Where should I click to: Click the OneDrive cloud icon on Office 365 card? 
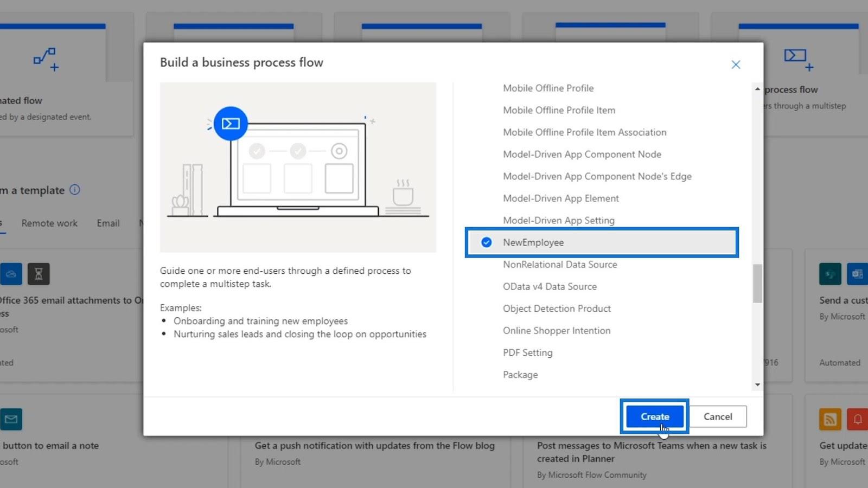tap(11, 274)
